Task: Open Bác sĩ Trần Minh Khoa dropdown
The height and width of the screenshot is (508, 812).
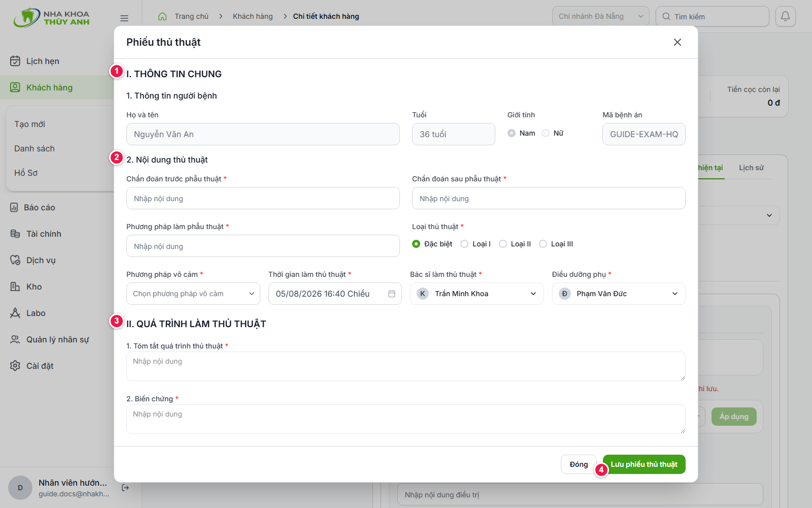Action: [x=477, y=294]
